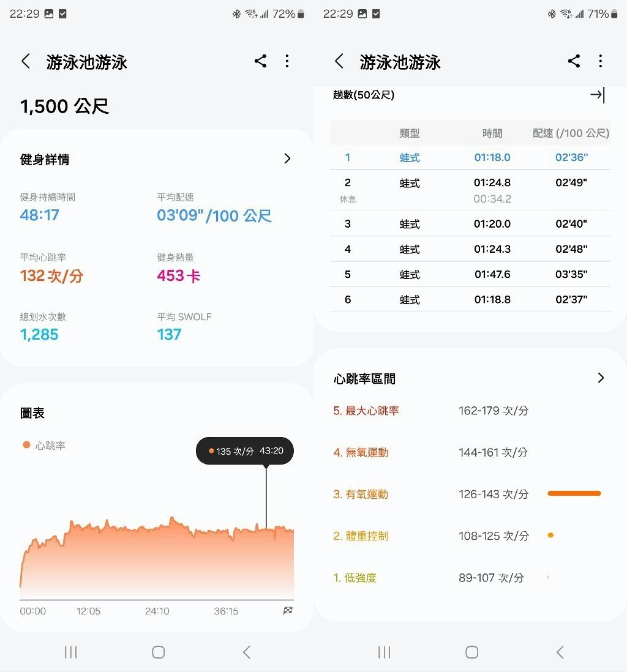Tap the orange 有氧運動 zone bar

tap(574, 494)
